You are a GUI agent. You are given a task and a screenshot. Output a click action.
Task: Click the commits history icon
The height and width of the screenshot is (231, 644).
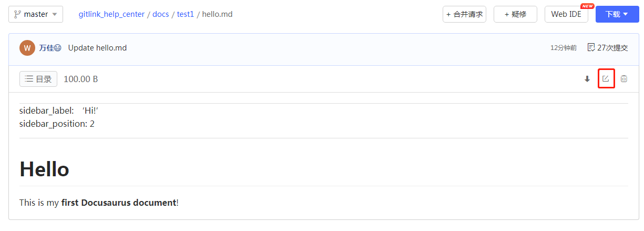tap(591, 47)
